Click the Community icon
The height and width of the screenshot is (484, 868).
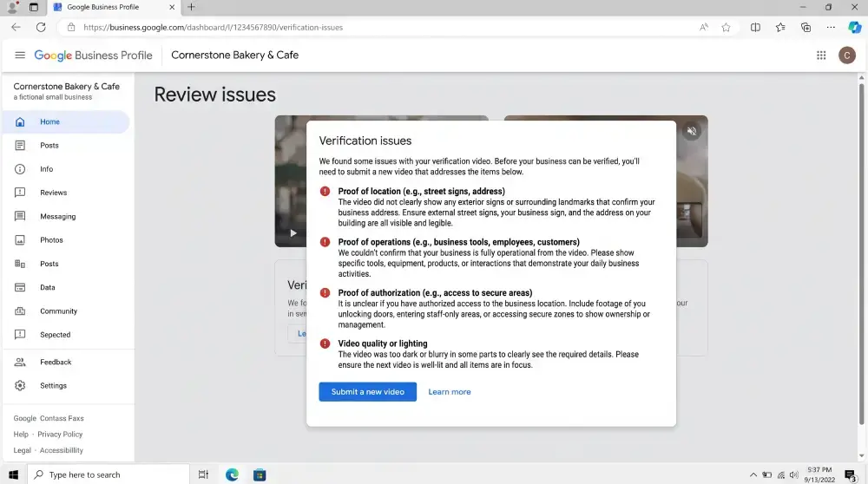click(20, 311)
